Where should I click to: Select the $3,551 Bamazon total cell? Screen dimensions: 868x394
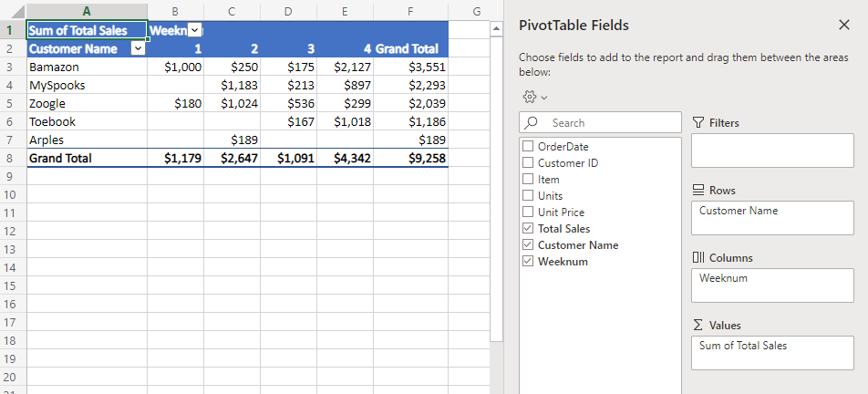[x=410, y=67]
